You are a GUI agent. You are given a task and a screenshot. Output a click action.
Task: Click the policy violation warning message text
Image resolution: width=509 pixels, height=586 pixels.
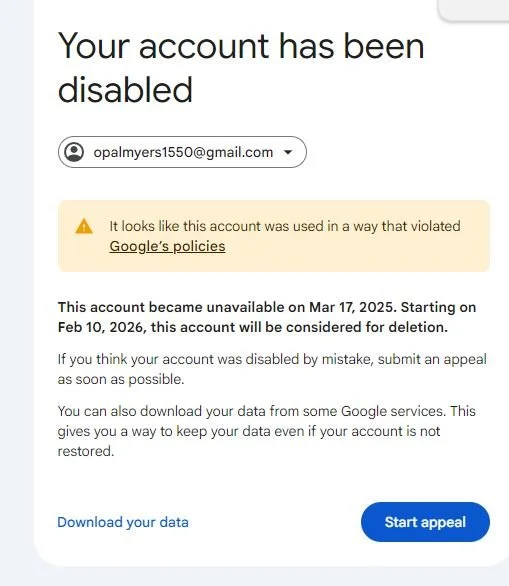pos(285,236)
